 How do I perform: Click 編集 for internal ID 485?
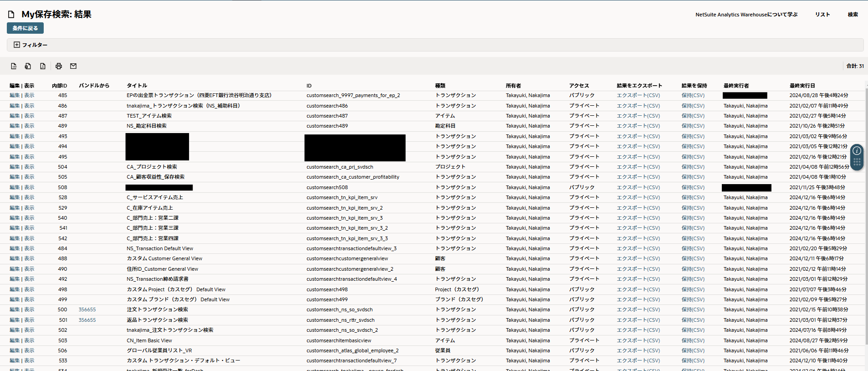click(x=15, y=96)
